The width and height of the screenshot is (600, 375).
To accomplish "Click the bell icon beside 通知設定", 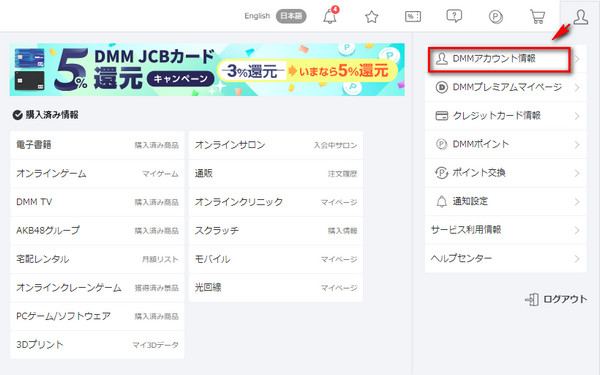I will [442, 201].
